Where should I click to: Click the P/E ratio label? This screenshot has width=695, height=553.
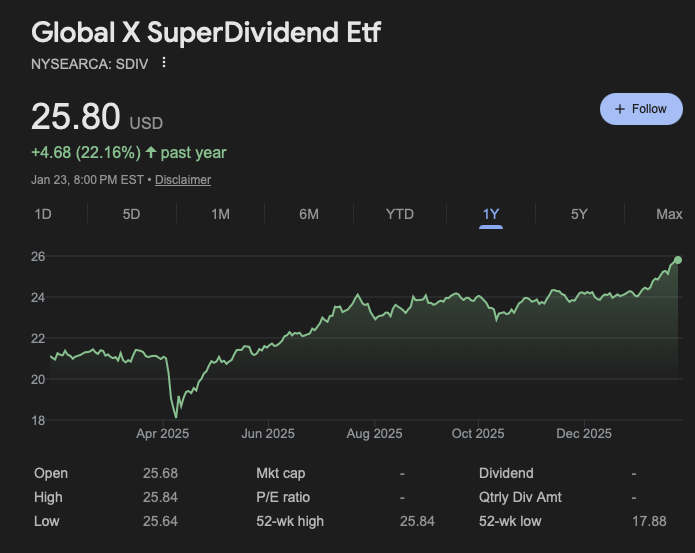pos(283,497)
